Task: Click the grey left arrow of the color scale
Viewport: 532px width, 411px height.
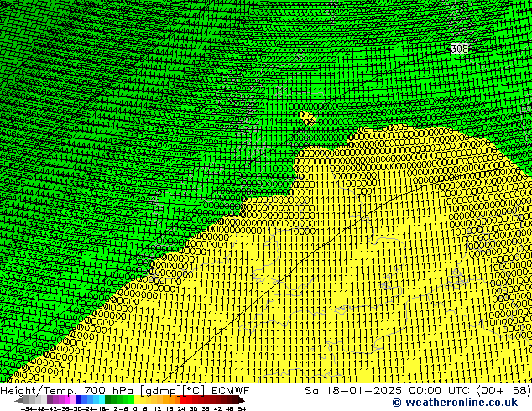Action: [19, 400]
